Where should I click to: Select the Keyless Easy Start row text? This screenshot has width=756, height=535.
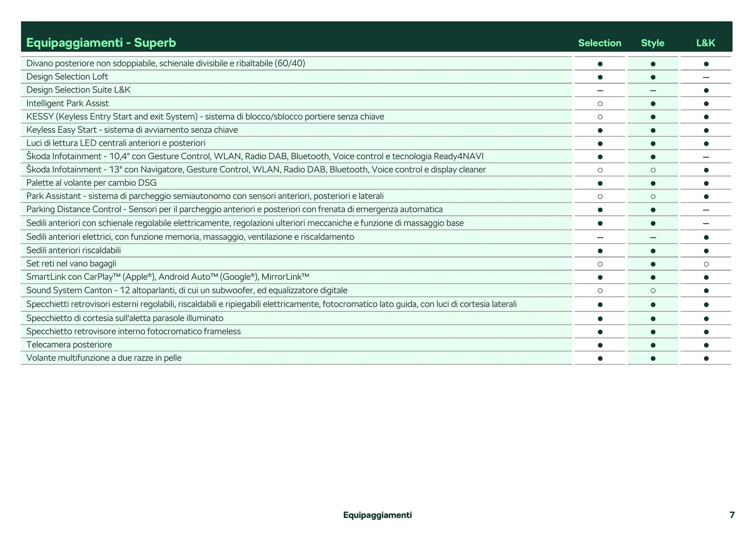coord(132,130)
